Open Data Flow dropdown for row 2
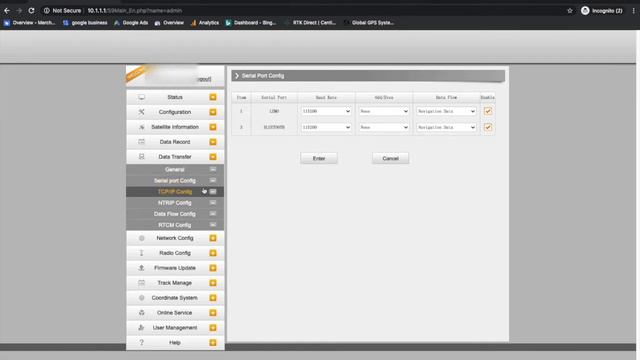640x360 pixels. [446, 127]
